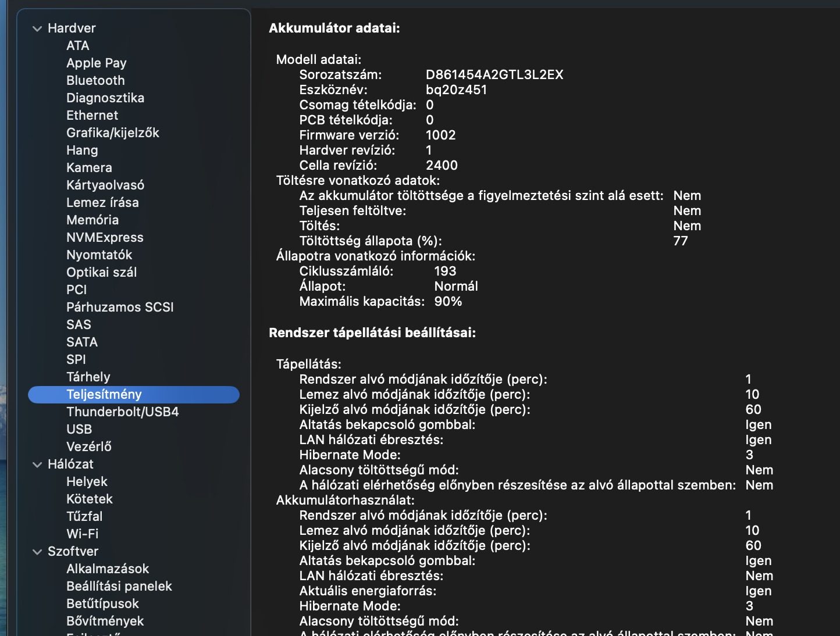Click the Akkumulátor adatai heading
This screenshot has height=636, width=840.
334,28
